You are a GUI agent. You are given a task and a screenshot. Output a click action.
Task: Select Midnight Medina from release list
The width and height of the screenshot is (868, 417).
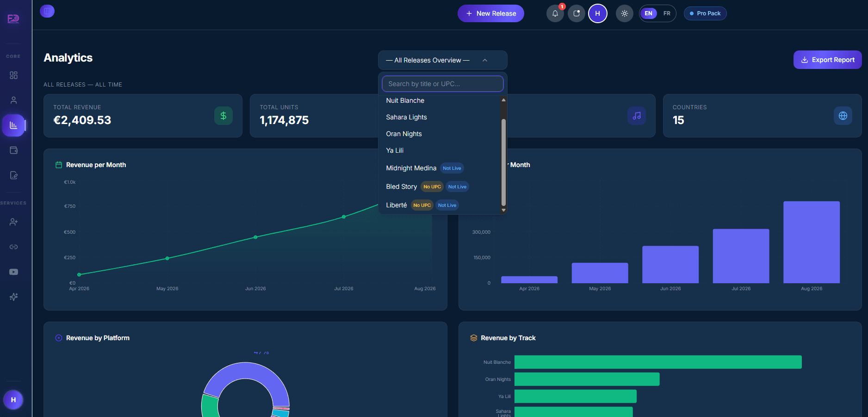point(440,168)
